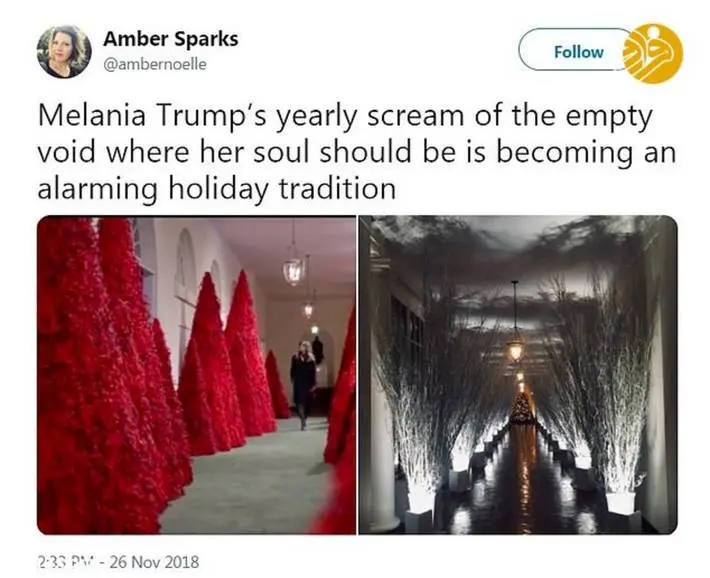
Task: Open Amber Sparks' profile avatar
Action: 64,52
